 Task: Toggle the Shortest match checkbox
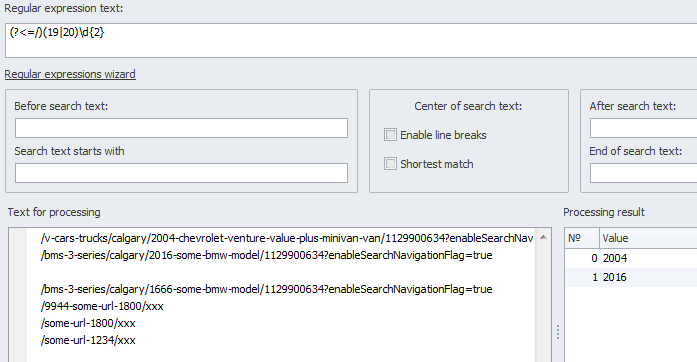point(390,164)
